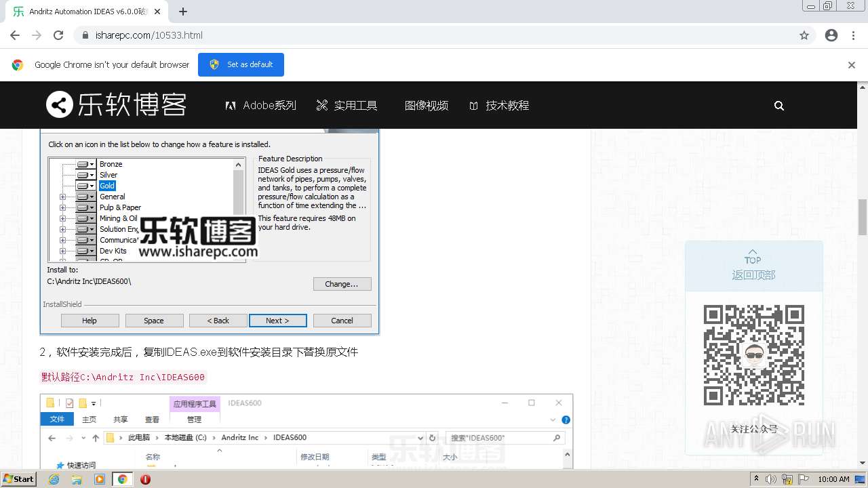868x488 pixels.
Task: Open Chrome's three-dot menu
Action: pyautogui.click(x=853, y=35)
